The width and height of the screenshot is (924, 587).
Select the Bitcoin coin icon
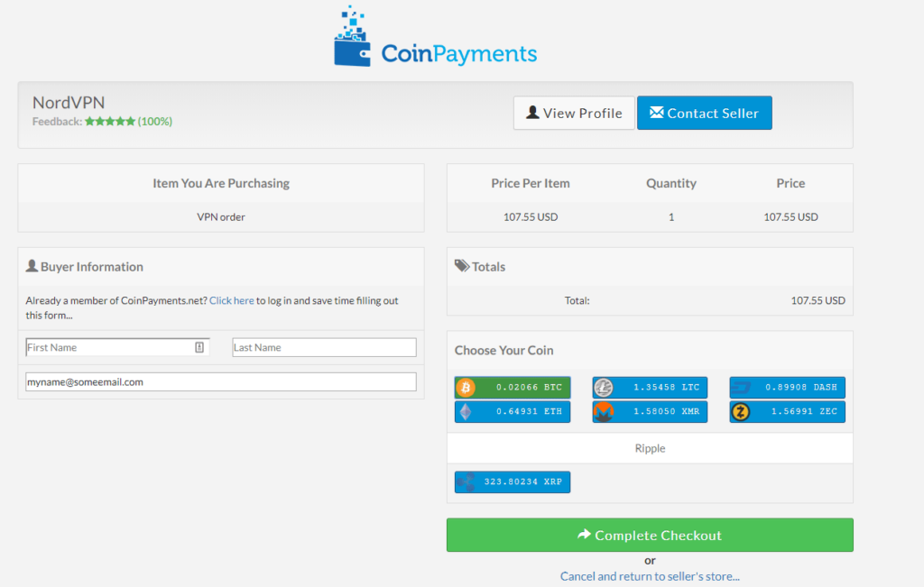[x=466, y=388]
